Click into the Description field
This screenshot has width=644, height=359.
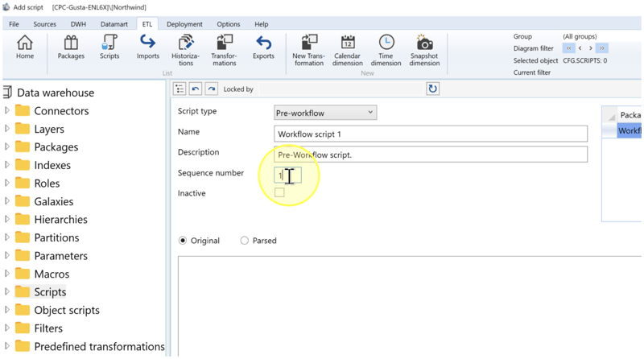point(431,155)
